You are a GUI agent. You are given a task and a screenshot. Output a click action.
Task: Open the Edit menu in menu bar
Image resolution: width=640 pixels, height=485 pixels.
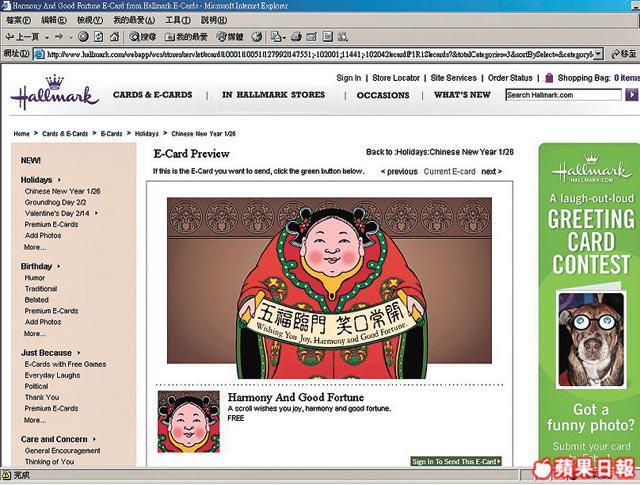[54, 20]
